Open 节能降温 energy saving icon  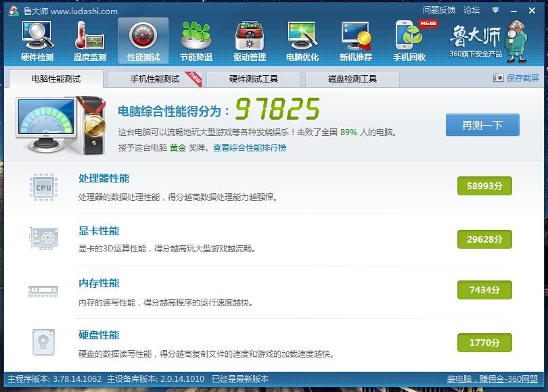pos(196,41)
